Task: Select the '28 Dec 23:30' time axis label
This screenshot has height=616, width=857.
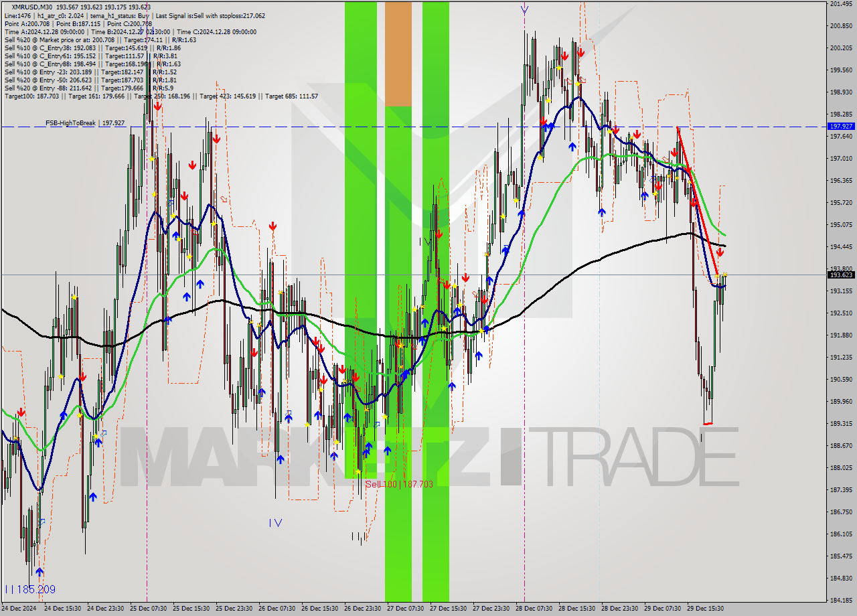Action: click(619, 609)
